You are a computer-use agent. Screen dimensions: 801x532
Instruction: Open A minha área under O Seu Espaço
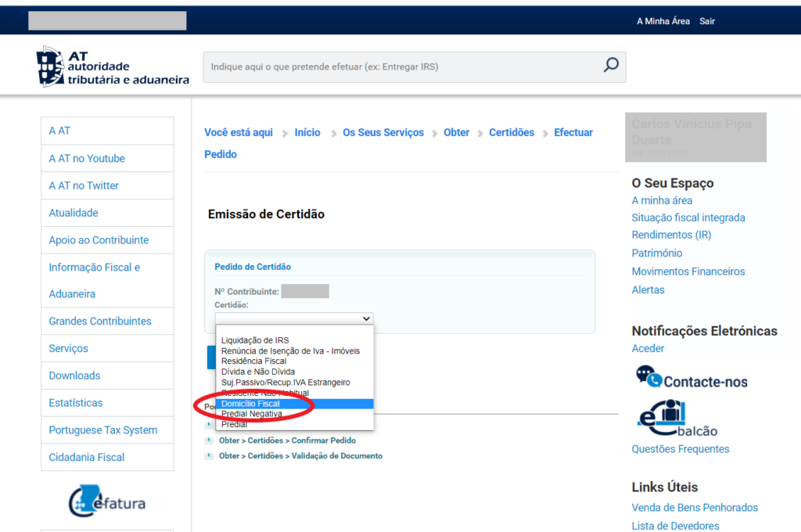click(x=662, y=200)
